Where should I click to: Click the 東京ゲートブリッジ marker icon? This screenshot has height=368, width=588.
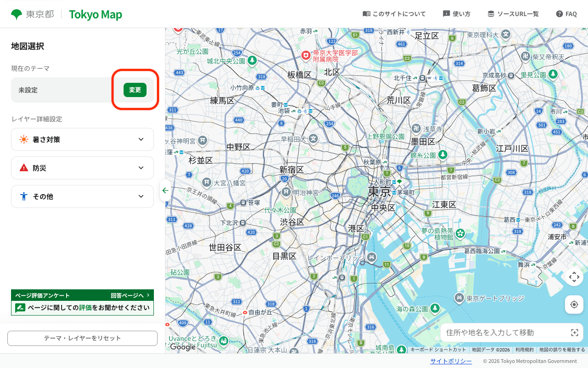tap(458, 298)
